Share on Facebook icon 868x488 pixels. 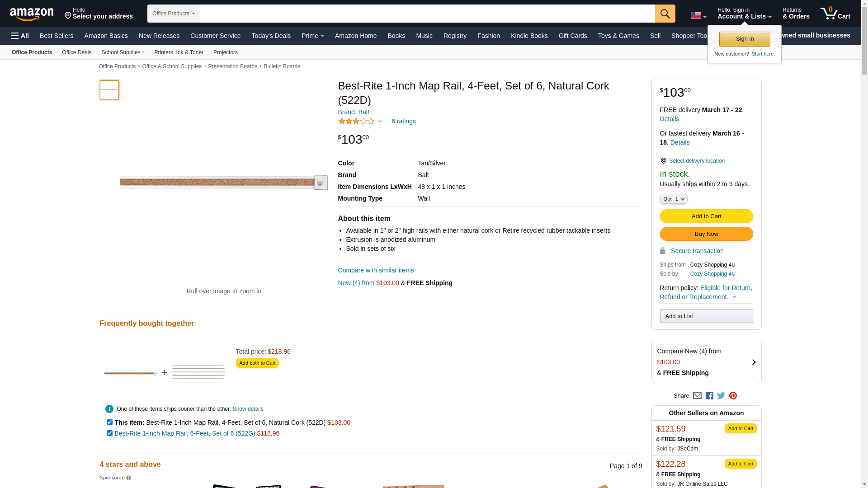coord(709,396)
